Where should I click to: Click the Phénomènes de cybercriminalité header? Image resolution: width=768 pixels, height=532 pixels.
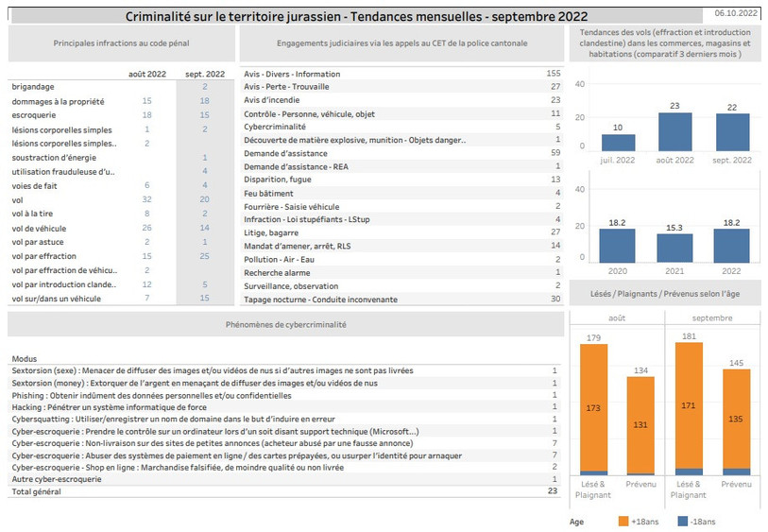point(286,324)
